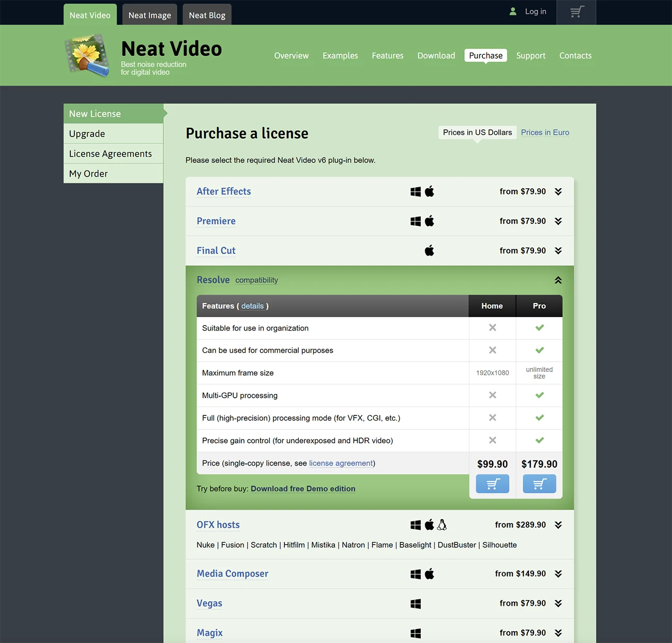This screenshot has width=672, height=643.
Task: Click the Apple icon in OFX hosts row
Action: click(430, 525)
